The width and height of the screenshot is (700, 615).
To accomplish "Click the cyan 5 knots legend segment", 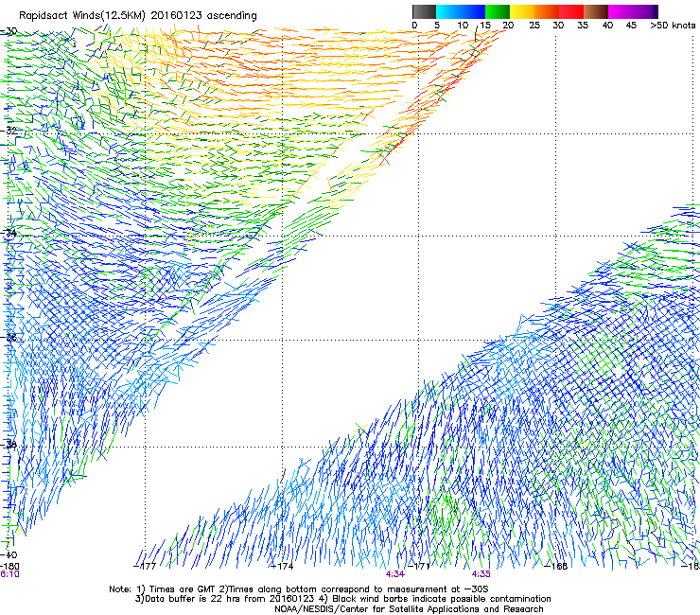I will (448, 11).
